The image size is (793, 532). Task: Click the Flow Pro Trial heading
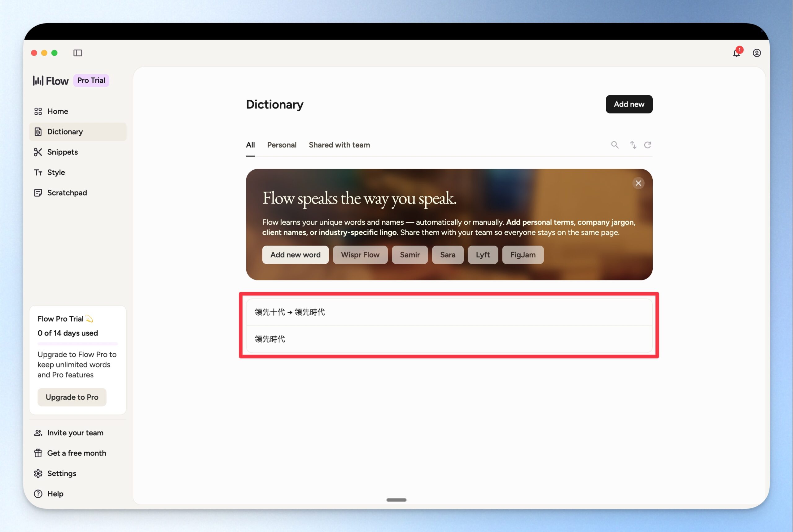coord(65,319)
